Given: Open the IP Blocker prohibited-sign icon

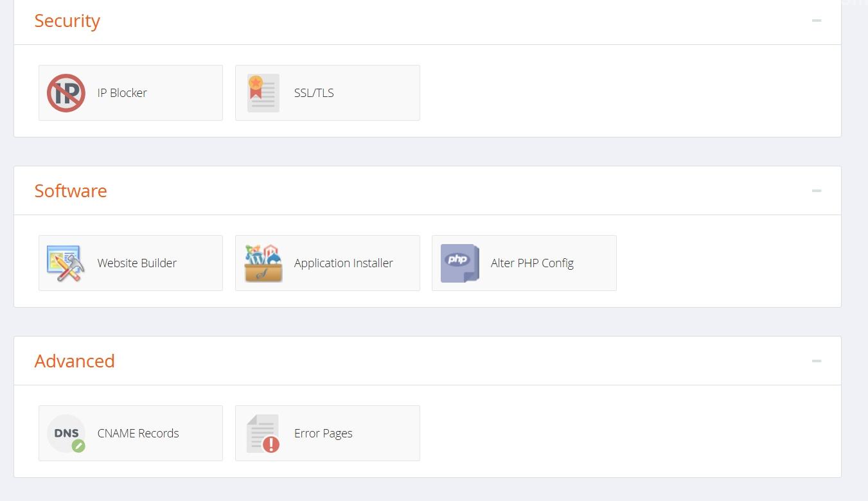Looking at the screenshot, I should click(x=66, y=93).
